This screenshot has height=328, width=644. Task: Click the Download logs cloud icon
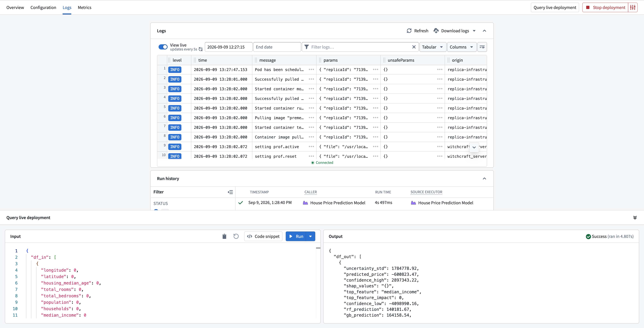pos(436,31)
